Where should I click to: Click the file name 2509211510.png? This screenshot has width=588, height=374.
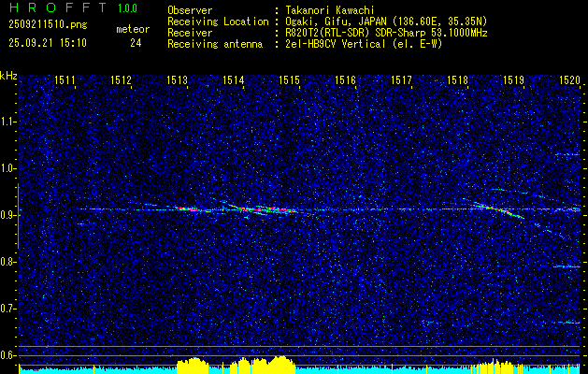click(x=48, y=24)
